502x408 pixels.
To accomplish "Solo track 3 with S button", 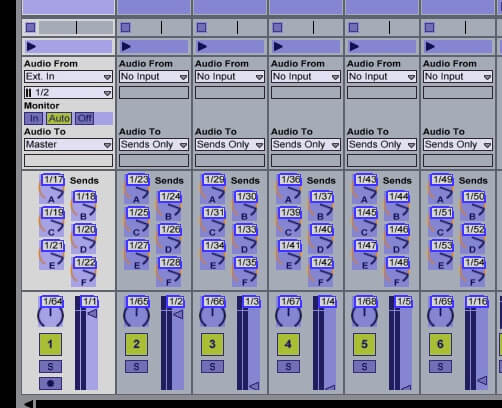I will point(212,367).
